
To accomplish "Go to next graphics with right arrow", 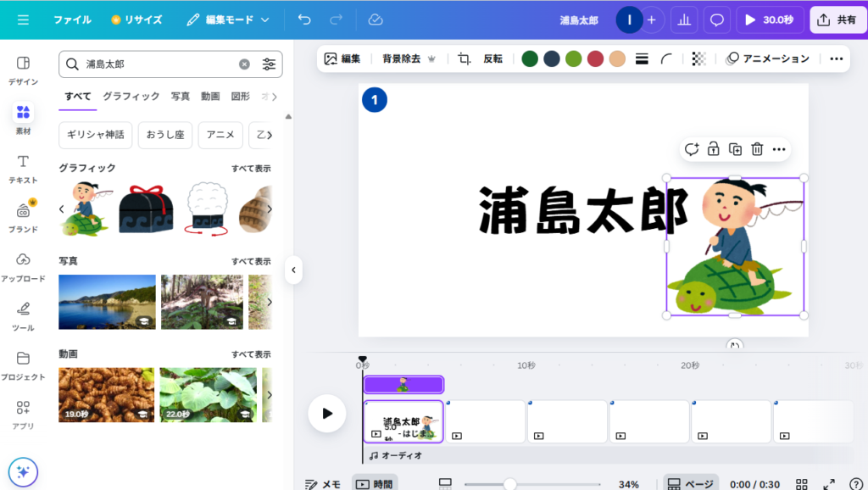I will click(270, 209).
